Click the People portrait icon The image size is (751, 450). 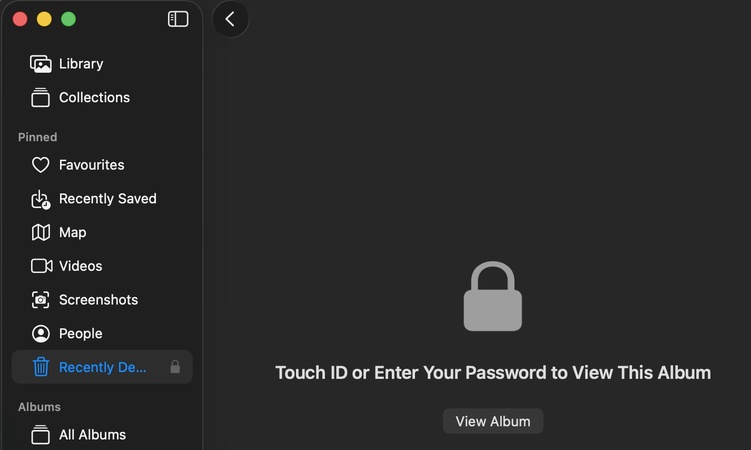tap(41, 334)
